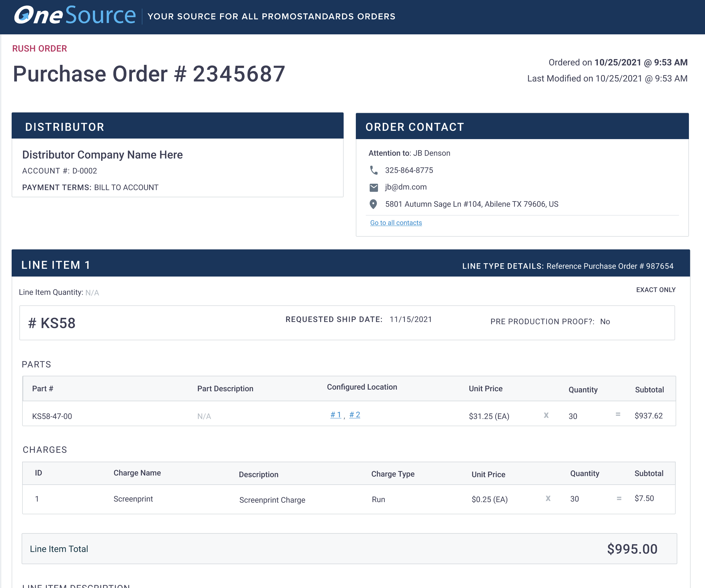The width and height of the screenshot is (705, 588).
Task: Click the map pin location icon
Action: tap(373, 204)
